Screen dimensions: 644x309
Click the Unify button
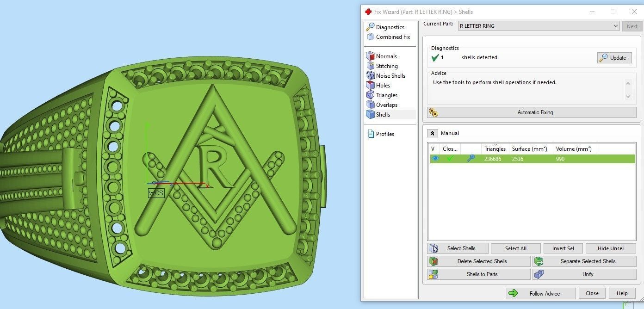click(x=584, y=274)
